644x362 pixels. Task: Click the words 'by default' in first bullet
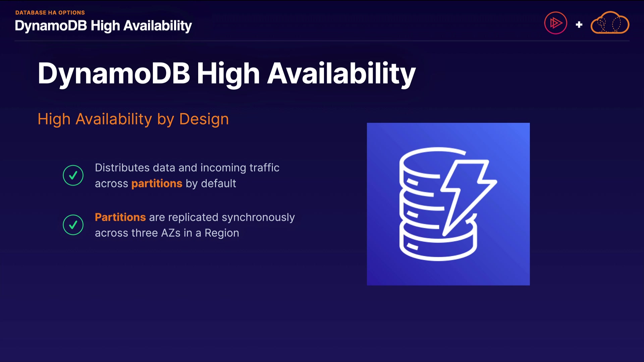pos(211,184)
